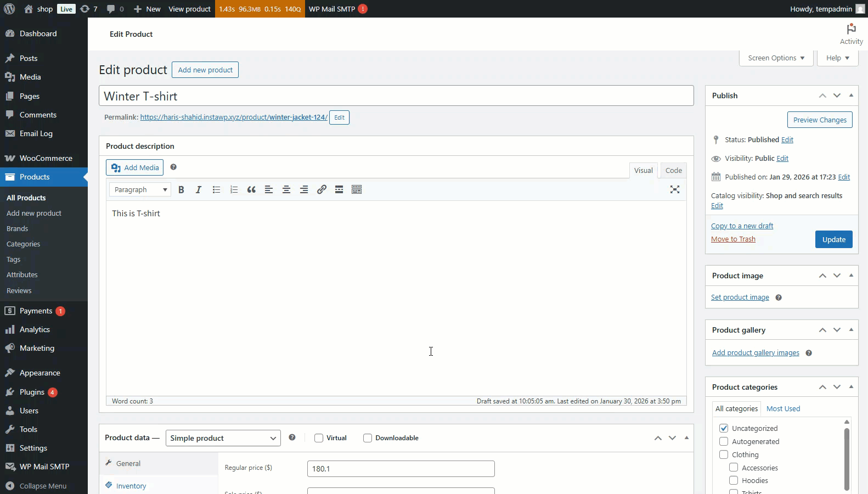Viewport: 868px width, 494px height.
Task: Click help icon next to product type
Action: point(292,437)
